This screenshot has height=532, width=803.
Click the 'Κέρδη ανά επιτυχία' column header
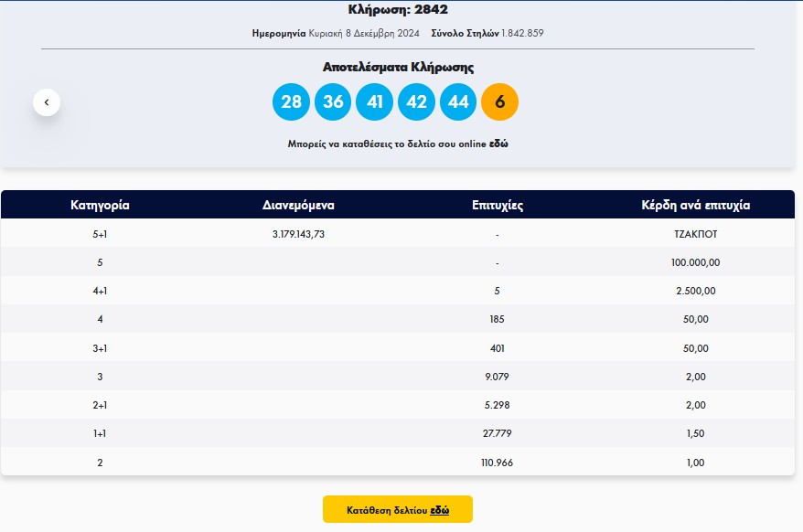pyautogui.click(x=695, y=206)
